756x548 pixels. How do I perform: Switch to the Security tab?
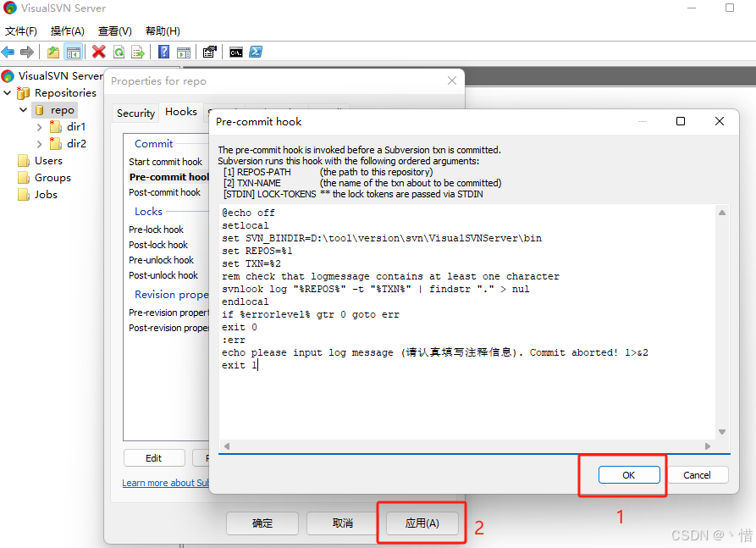coord(135,113)
